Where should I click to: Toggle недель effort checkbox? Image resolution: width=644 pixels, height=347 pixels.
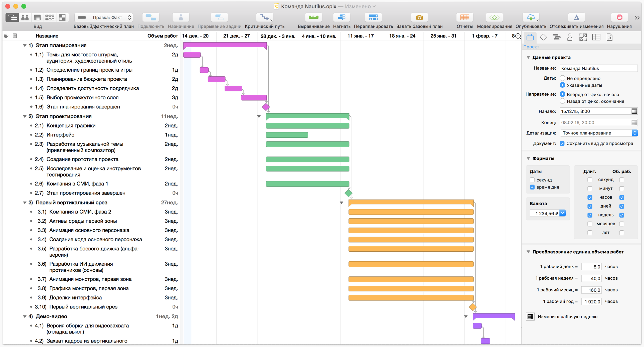tap(622, 215)
